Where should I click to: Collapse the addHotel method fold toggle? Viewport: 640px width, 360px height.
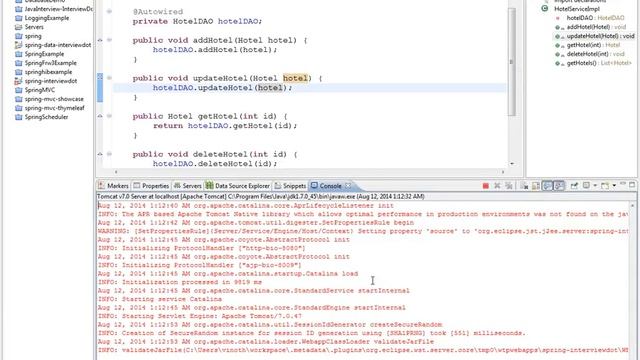tap(109, 40)
